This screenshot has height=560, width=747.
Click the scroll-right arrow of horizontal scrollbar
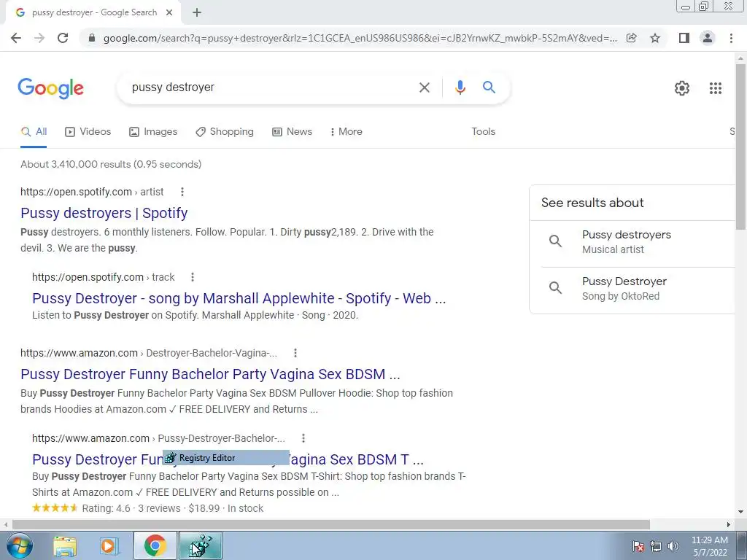[728, 524]
